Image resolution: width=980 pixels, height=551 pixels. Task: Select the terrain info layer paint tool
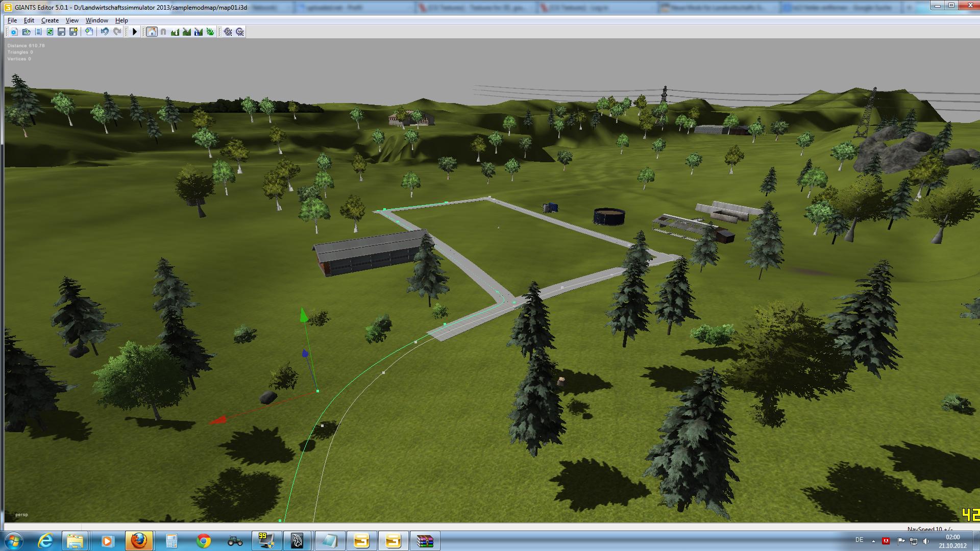pyautogui.click(x=199, y=32)
